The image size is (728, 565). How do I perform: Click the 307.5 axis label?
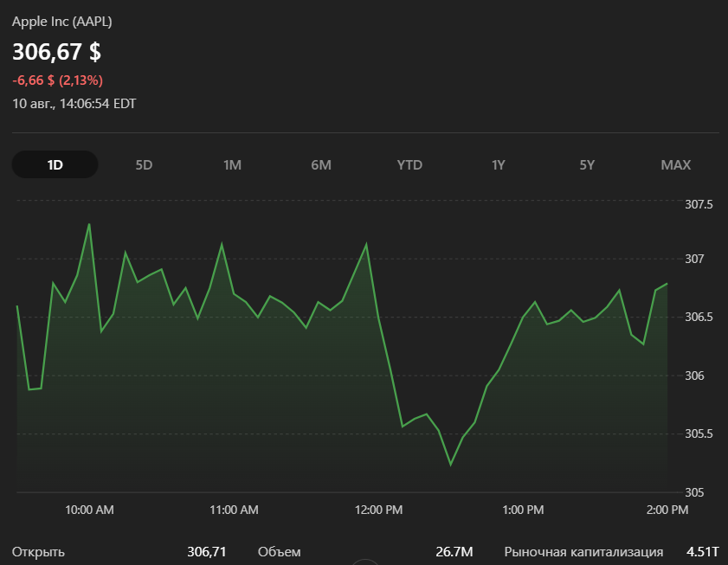[x=699, y=204]
